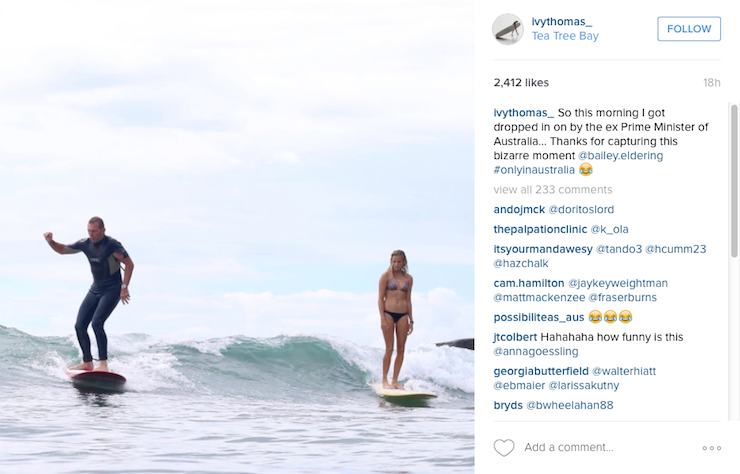Open the Tea Tree Bay location link
This screenshot has width=740, height=474.
[x=564, y=37]
